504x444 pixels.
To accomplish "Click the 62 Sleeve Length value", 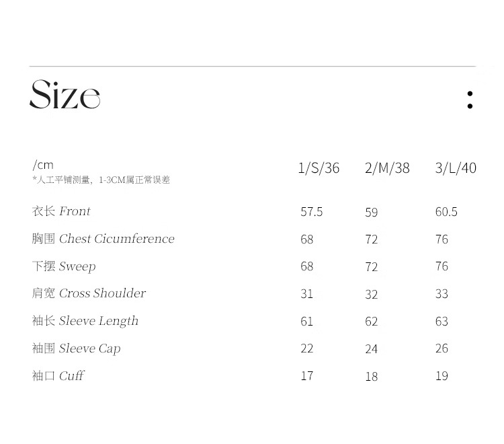I will point(372,322).
